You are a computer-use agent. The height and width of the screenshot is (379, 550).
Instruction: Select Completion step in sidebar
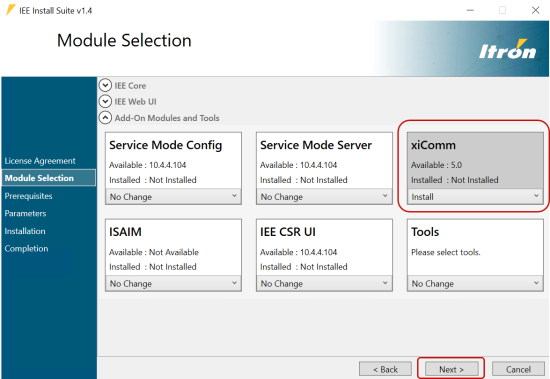click(x=26, y=248)
